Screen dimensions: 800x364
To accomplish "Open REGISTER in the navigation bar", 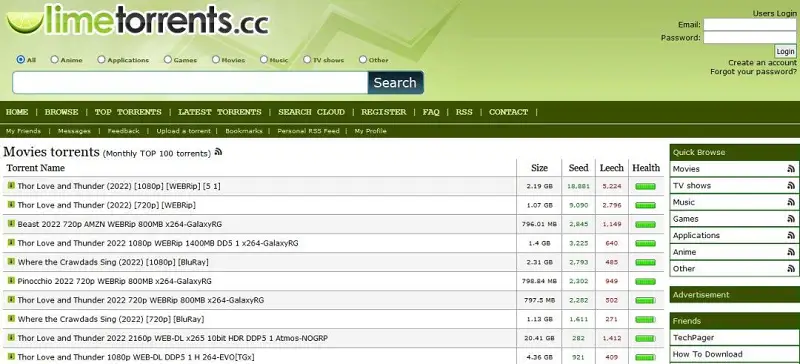I will 384,112.
